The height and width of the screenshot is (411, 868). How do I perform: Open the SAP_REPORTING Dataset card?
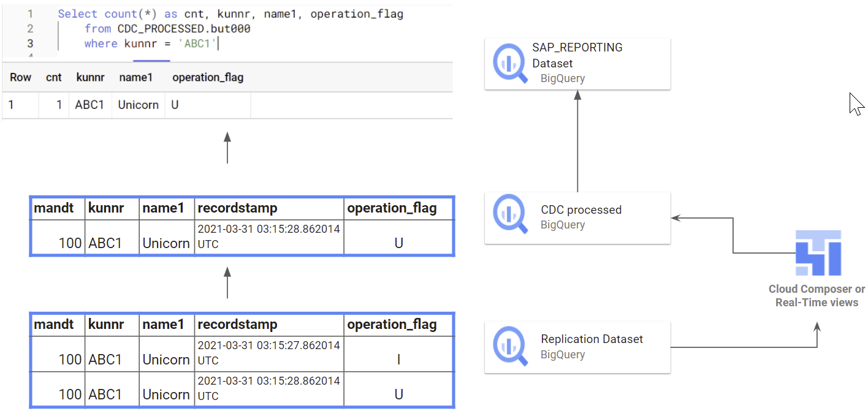[577, 63]
